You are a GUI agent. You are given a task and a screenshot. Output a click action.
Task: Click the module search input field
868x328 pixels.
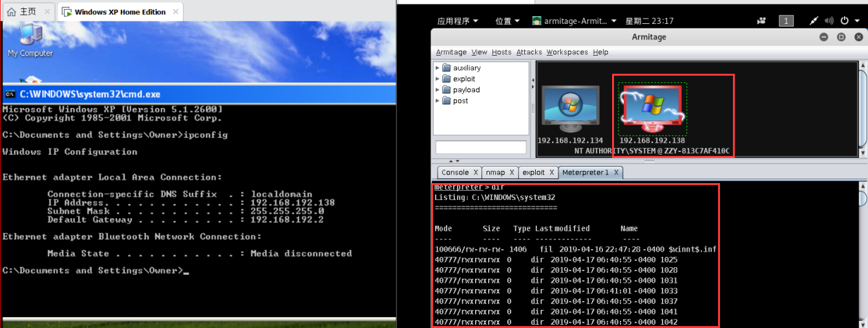(481, 147)
